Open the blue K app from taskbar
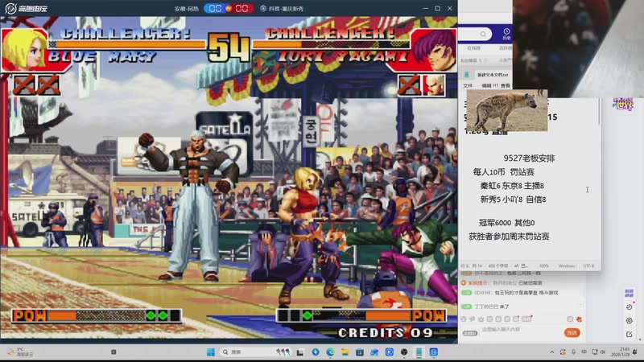 [390, 352]
